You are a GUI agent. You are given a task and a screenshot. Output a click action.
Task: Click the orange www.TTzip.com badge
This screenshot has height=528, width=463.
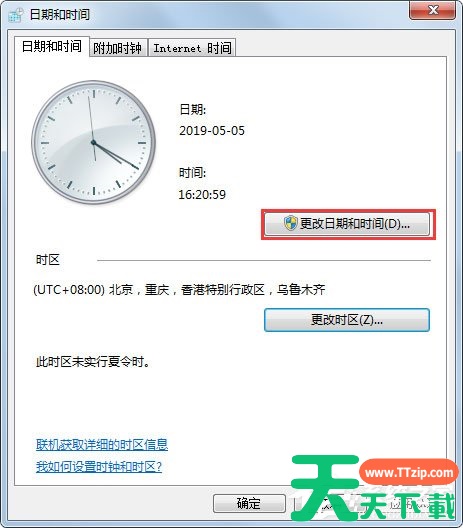[409, 472]
